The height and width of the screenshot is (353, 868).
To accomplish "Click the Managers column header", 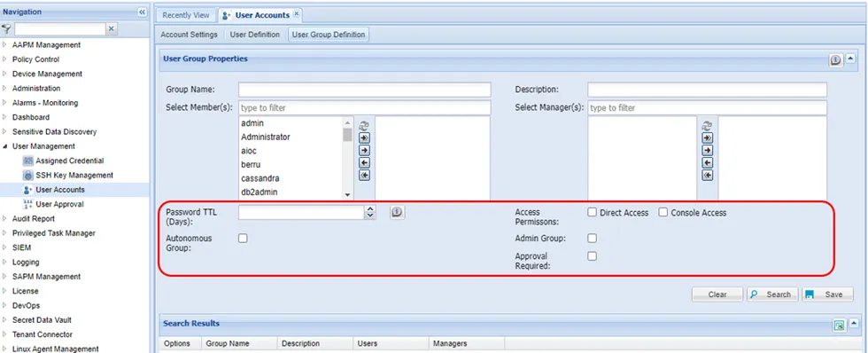I will tap(466, 343).
